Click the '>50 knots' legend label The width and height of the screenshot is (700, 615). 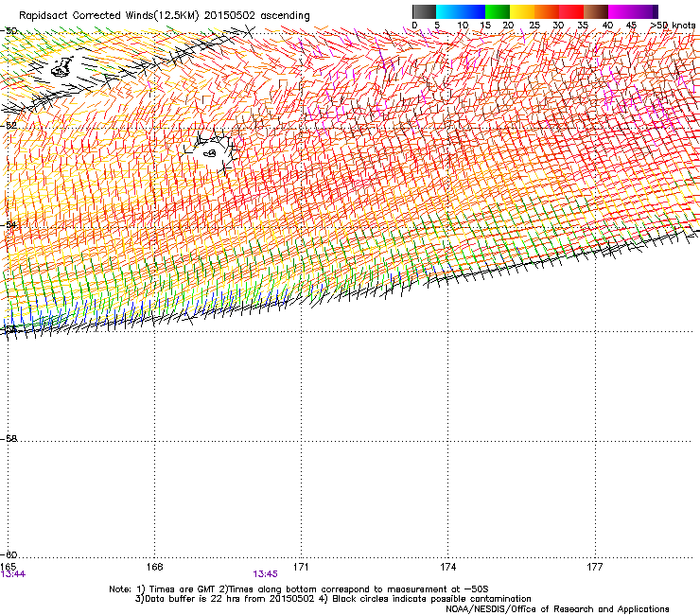pyautogui.click(x=673, y=26)
